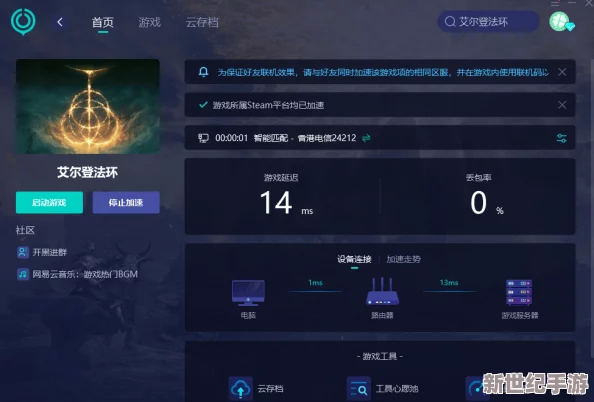Switch node with the green swap arrows
The width and height of the screenshot is (594, 402).
pos(366,138)
